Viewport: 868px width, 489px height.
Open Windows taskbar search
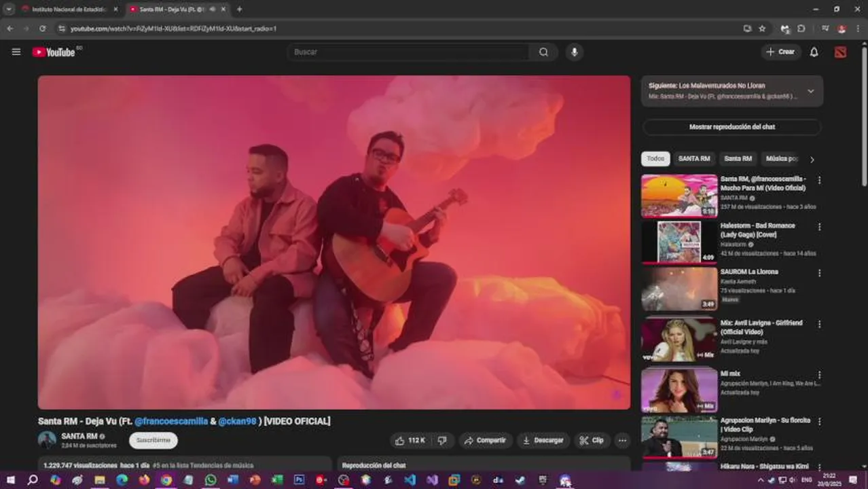coord(33,480)
